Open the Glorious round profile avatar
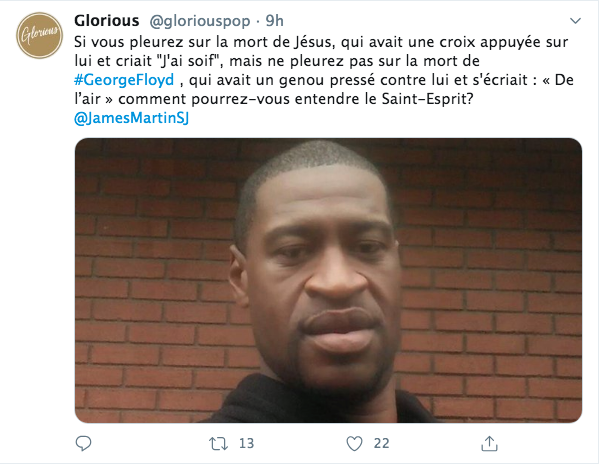 [39, 35]
